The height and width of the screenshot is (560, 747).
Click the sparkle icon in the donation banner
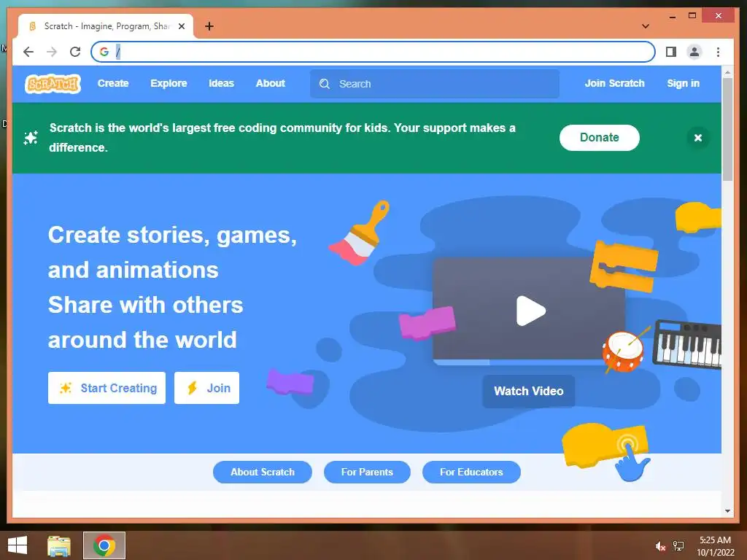31,138
